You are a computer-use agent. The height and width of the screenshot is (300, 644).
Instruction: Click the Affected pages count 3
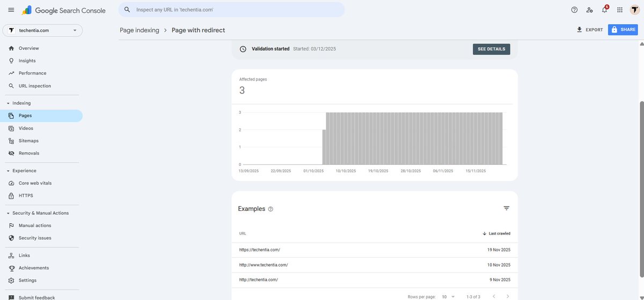tap(242, 91)
